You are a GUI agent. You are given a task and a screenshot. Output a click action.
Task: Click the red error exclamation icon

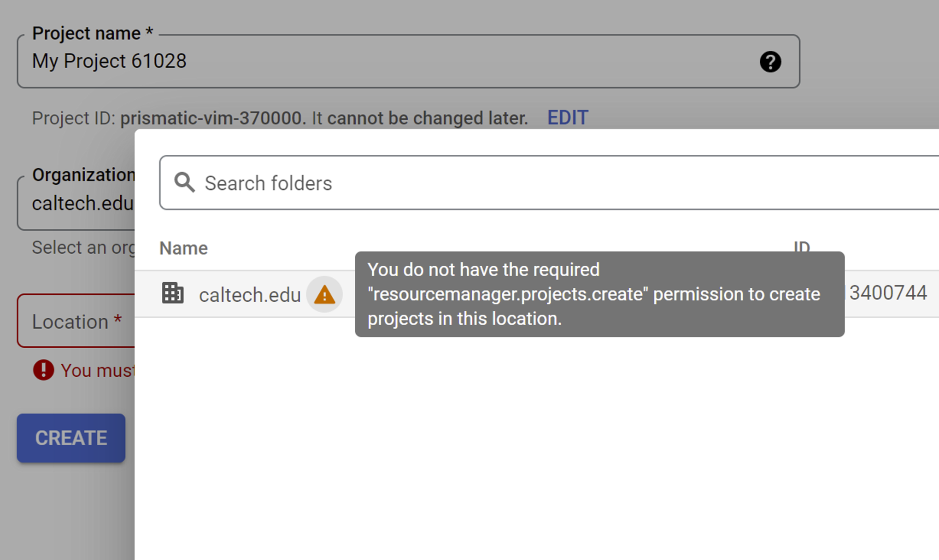pos(43,370)
